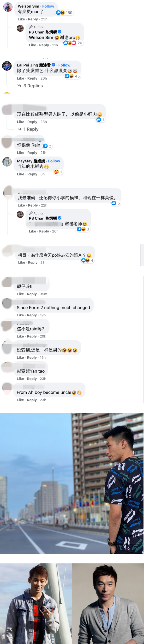Open PS Chan's avatar in the 谢谢老师 reply
Screen dimensions: 144x644
[20, 214]
